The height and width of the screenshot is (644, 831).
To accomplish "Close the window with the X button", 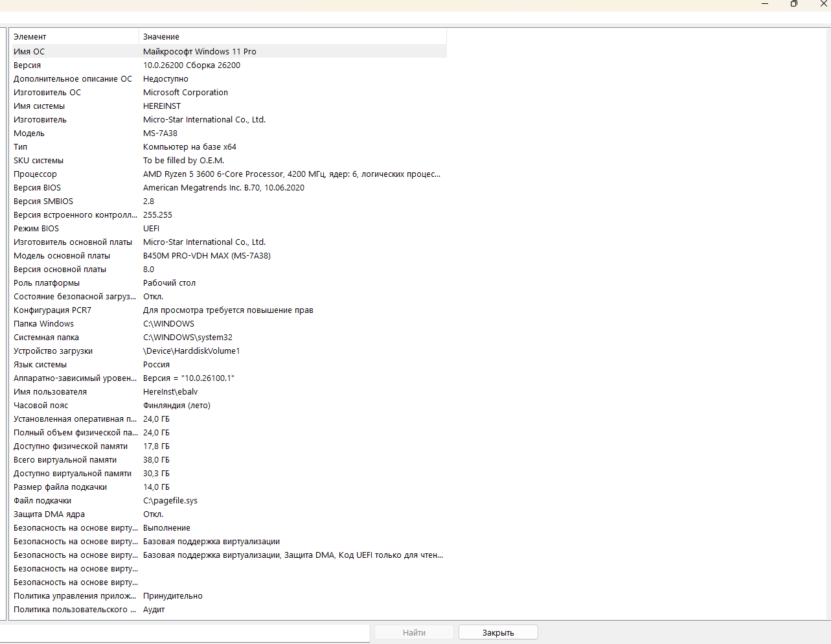I will coord(823,4).
